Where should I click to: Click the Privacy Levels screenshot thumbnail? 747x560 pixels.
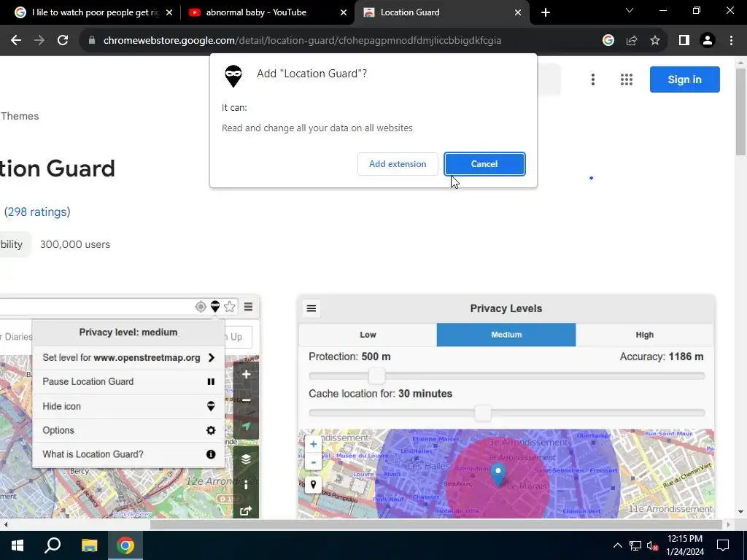click(506, 407)
